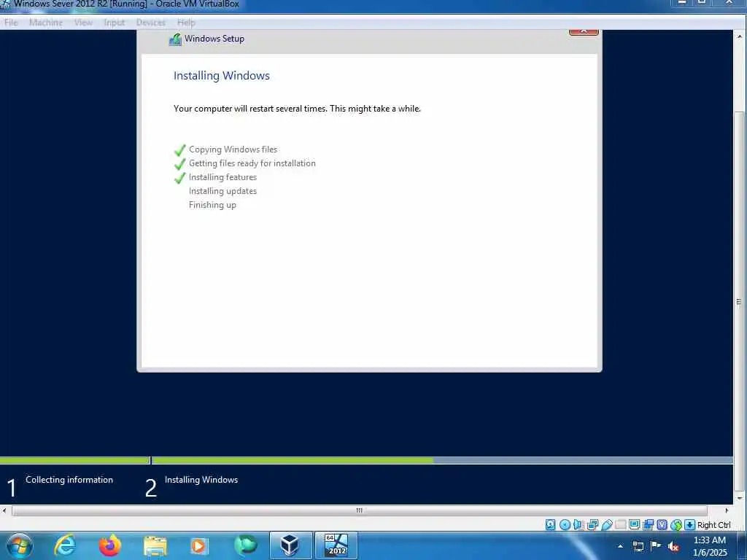Click stage label Collecting information at bottom
The height and width of the screenshot is (560, 747).
click(69, 480)
